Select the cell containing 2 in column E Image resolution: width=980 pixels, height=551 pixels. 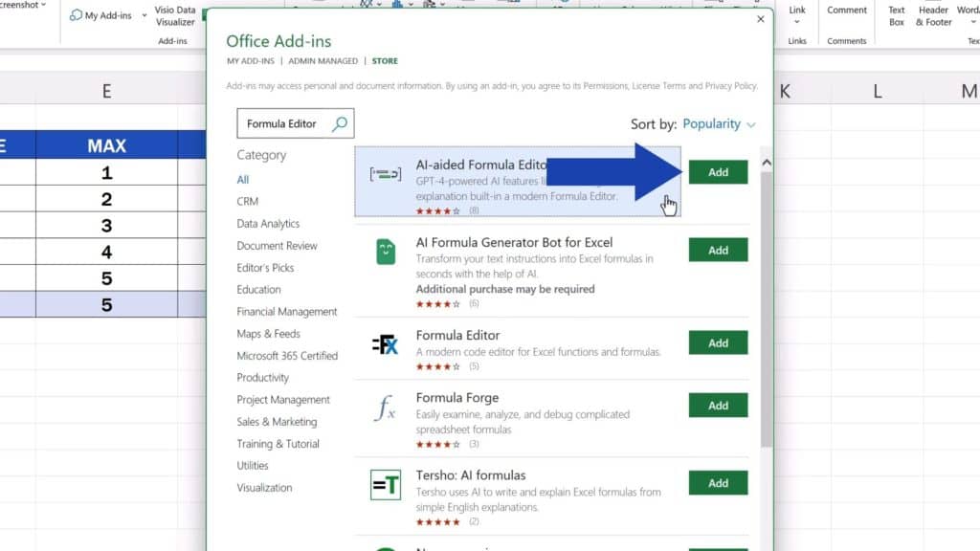[x=107, y=199]
